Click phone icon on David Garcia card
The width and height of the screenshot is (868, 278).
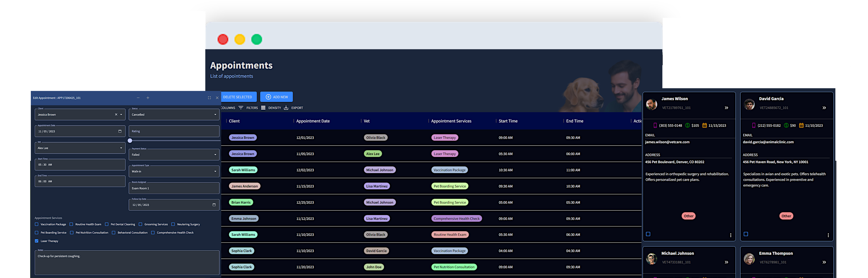(753, 125)
